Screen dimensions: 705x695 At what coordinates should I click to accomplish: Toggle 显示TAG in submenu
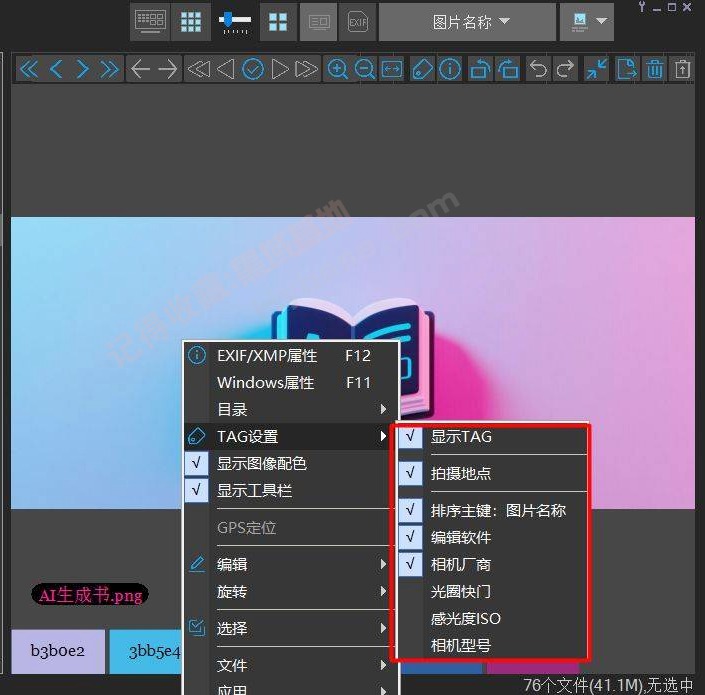492,437
